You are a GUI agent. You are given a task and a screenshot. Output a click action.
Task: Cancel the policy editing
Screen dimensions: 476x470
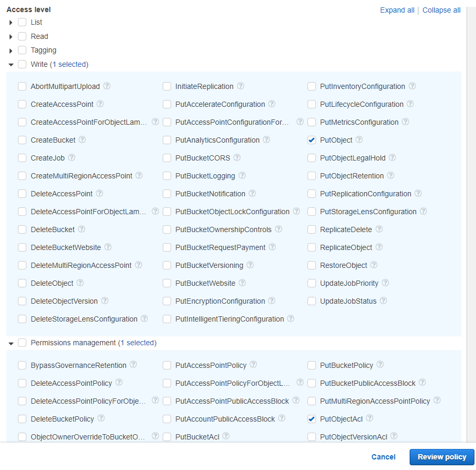[x=383, y=457]
